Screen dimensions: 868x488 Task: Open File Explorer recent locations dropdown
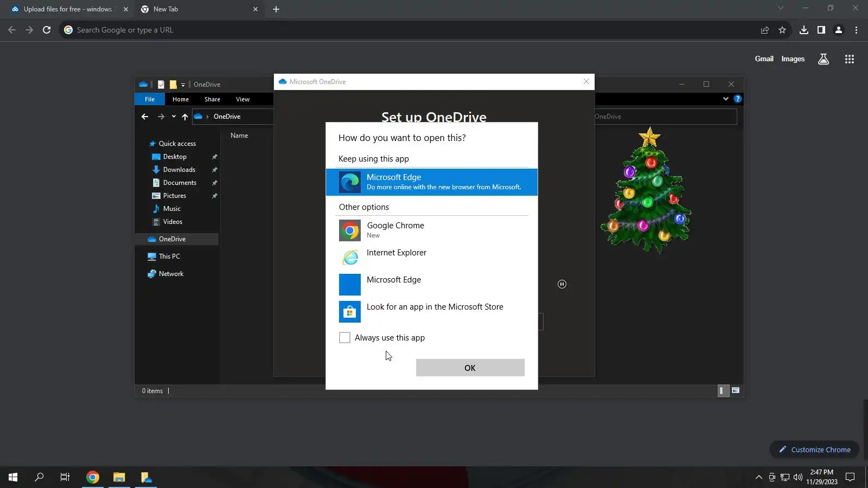pos(174,117)
